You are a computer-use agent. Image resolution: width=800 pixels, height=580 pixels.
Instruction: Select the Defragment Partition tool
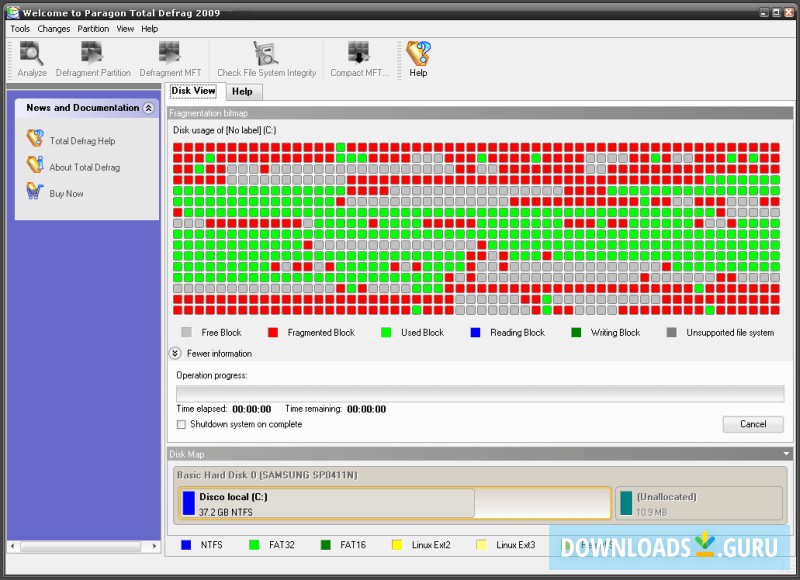pyautogui.click(x=93, y=59)
